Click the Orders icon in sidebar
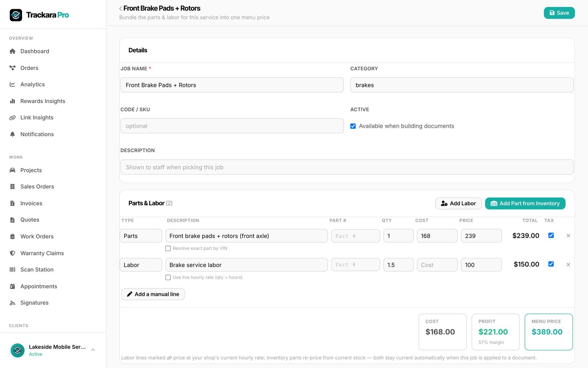The image size is (588, 368). (12, 68)
